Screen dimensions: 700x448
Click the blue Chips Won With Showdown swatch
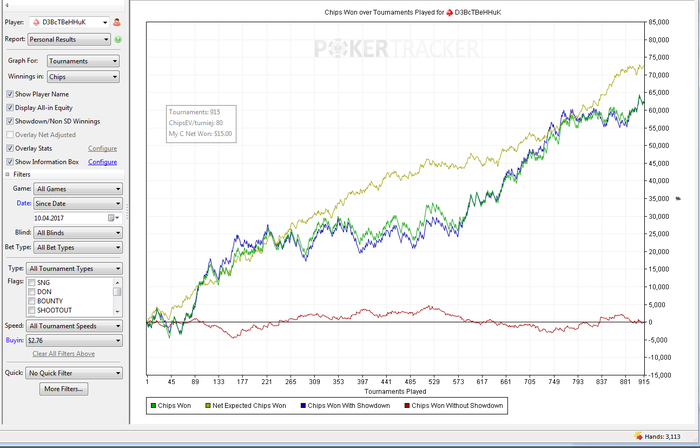pyautogui.click(x=303, y=406)
